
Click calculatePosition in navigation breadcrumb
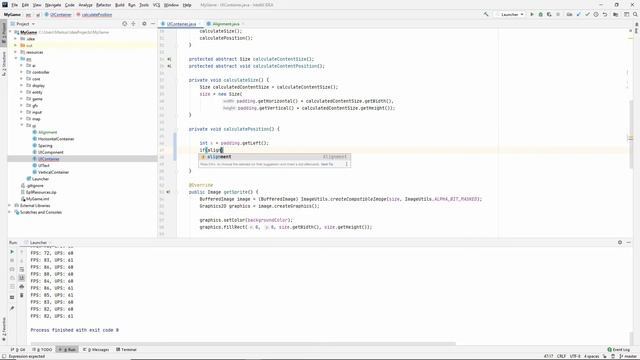(x=94, y=15)
